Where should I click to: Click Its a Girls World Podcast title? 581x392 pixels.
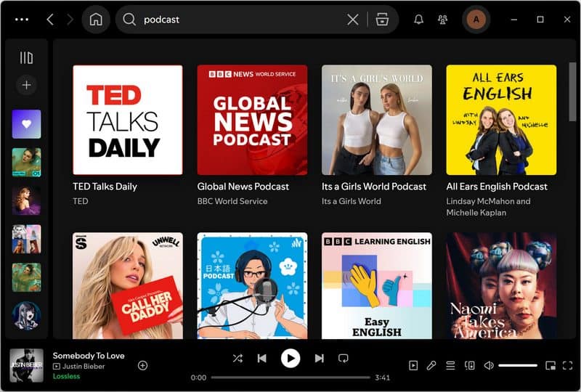click(x=374, y=187)
